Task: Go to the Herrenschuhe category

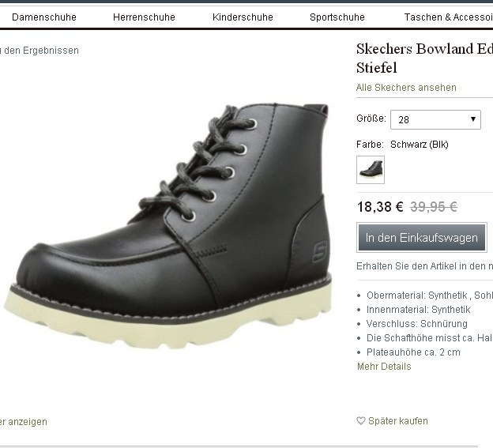Action: (x=145, y=17)
